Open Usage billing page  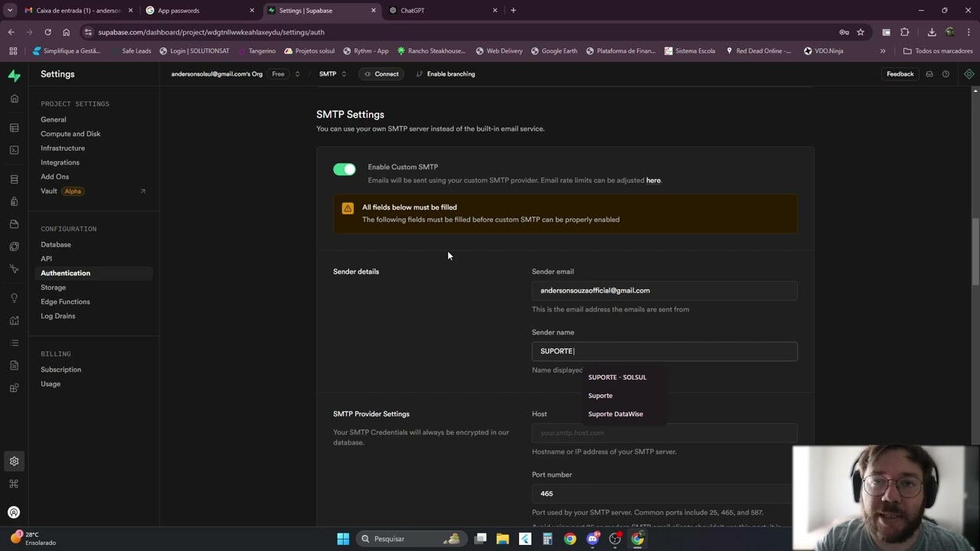tap(51, 384)
